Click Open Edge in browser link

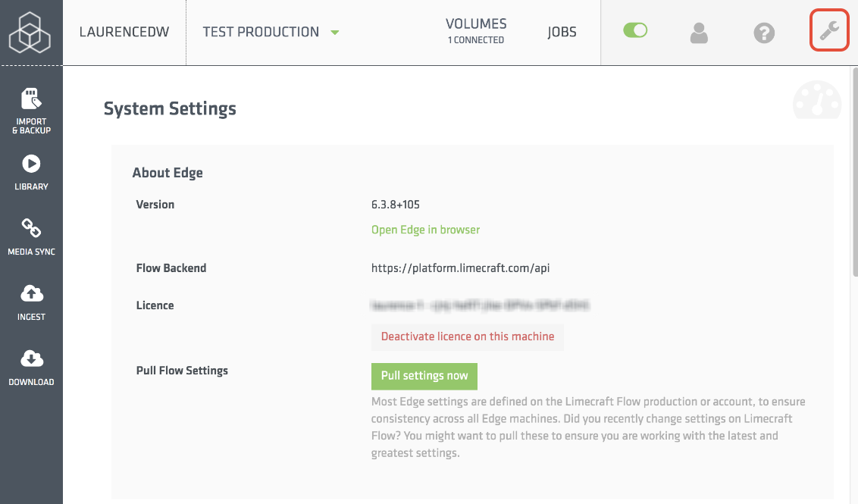pos(425,230)
